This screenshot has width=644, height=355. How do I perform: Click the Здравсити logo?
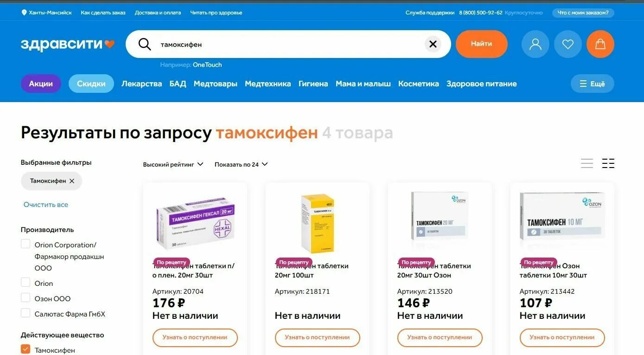tap(68, 44)
